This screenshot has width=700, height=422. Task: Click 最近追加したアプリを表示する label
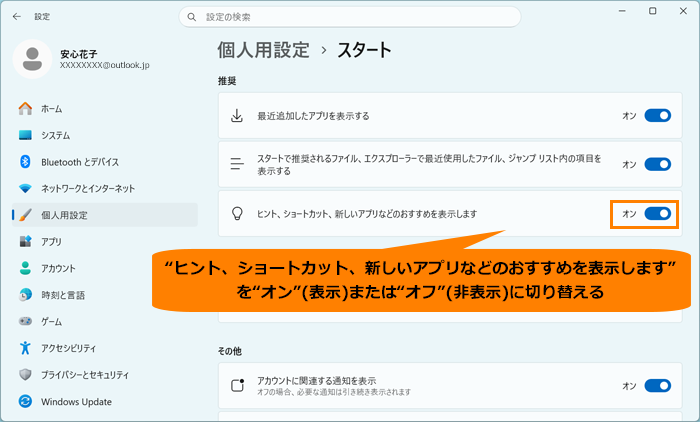pyautogui.click(x=313, y=116)
